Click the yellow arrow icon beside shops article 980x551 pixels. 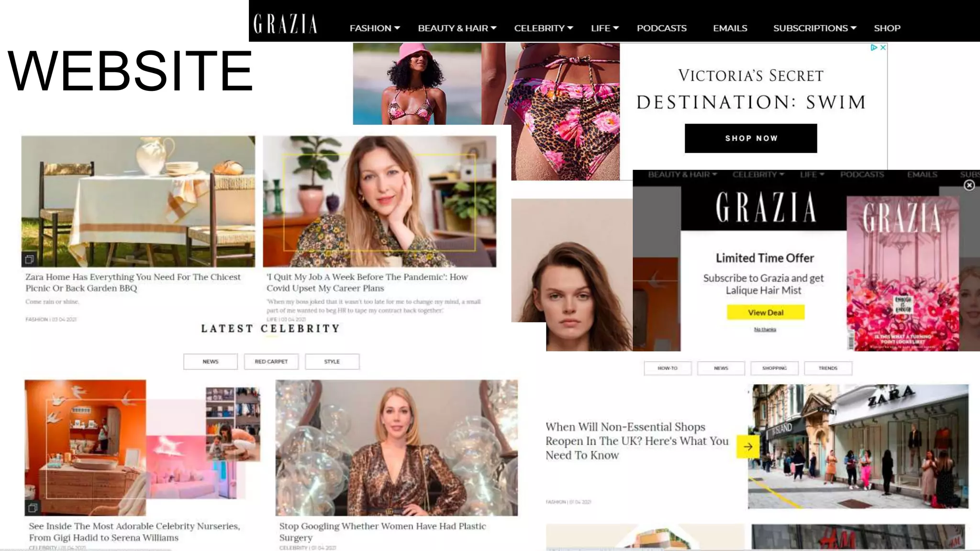coord(748,447)
